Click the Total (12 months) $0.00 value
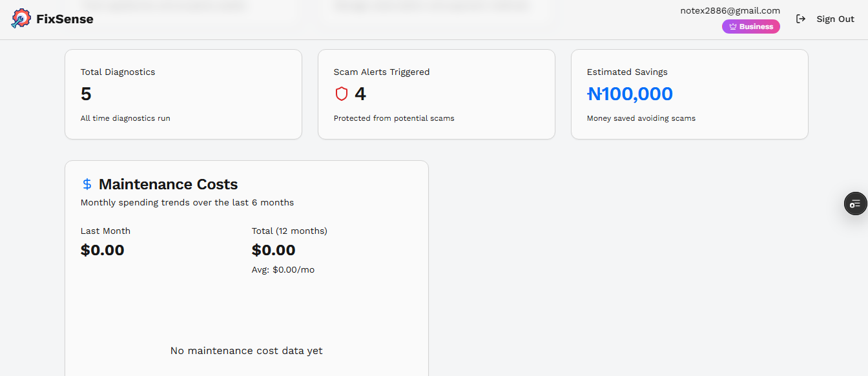 pos(273,250)
